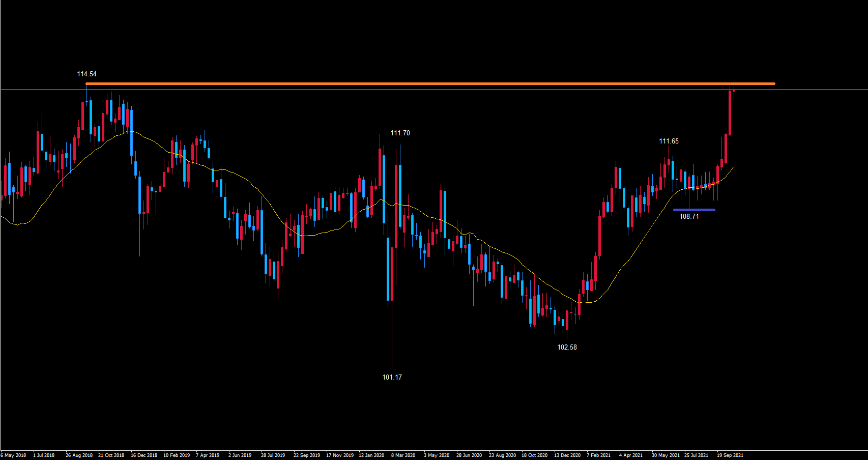Click the 4 Apr 2021 date label
Screen dimensions: 868x460
pyautogui.click(x=631, y=455)
